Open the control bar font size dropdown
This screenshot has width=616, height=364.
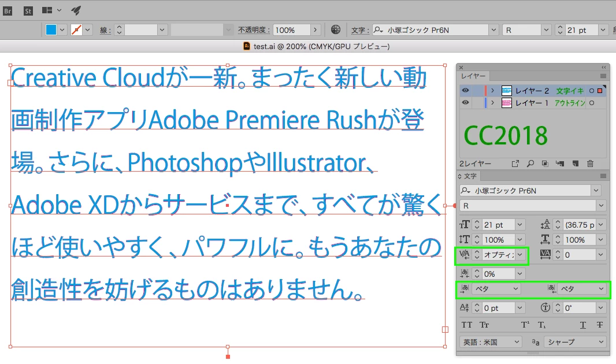[x=603, y=30]
